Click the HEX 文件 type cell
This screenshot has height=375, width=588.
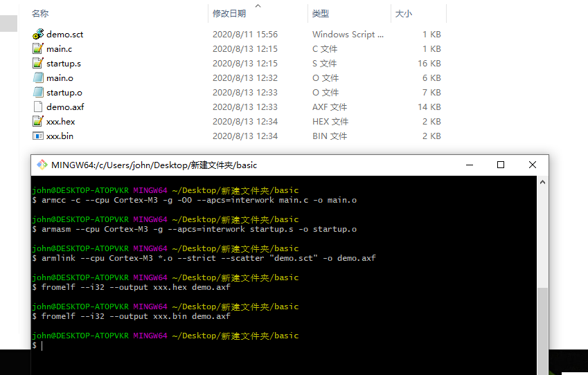pyautogui.click(x=330, y=121)
